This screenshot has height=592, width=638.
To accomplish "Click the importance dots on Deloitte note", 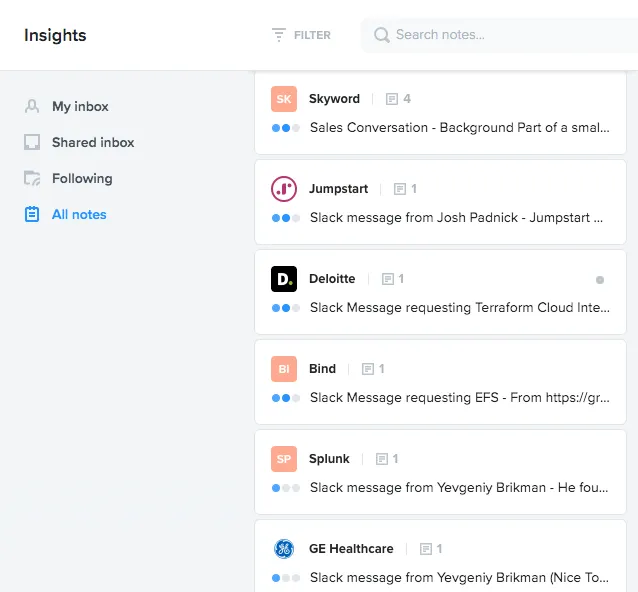I will (286, 308).
